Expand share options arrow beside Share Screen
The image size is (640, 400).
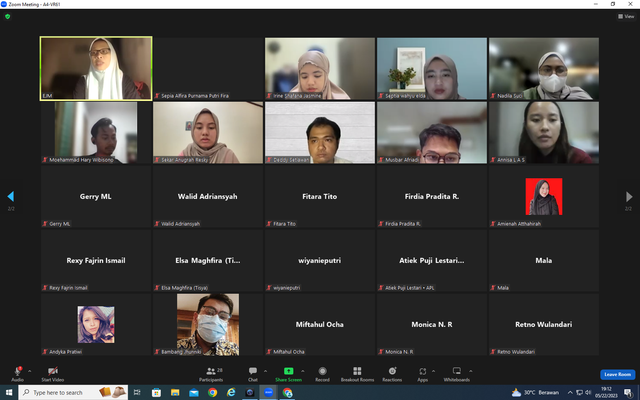coord(302,371)
